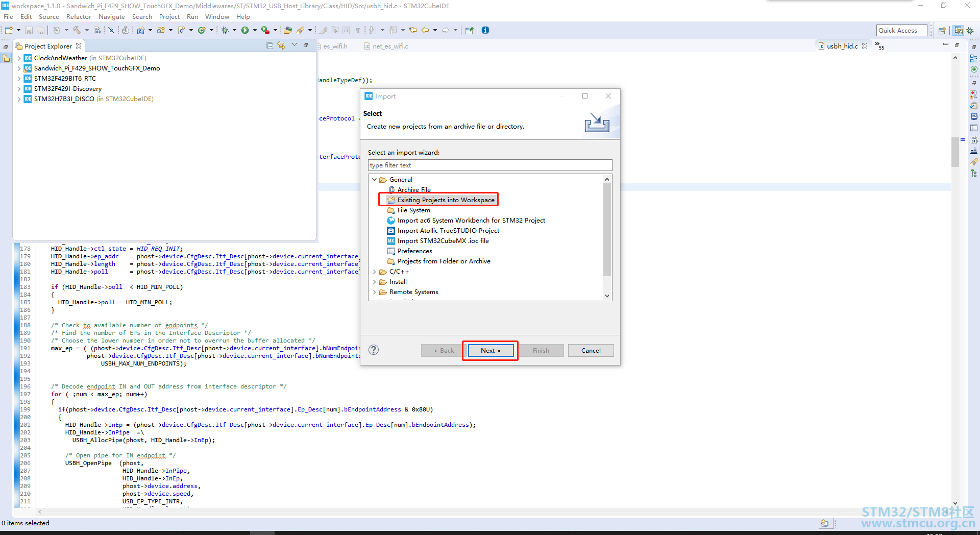Select Projects from Folder or Archive
This screenshot has width=980, height=535.
pyautogui.click(x=439, y=261)
